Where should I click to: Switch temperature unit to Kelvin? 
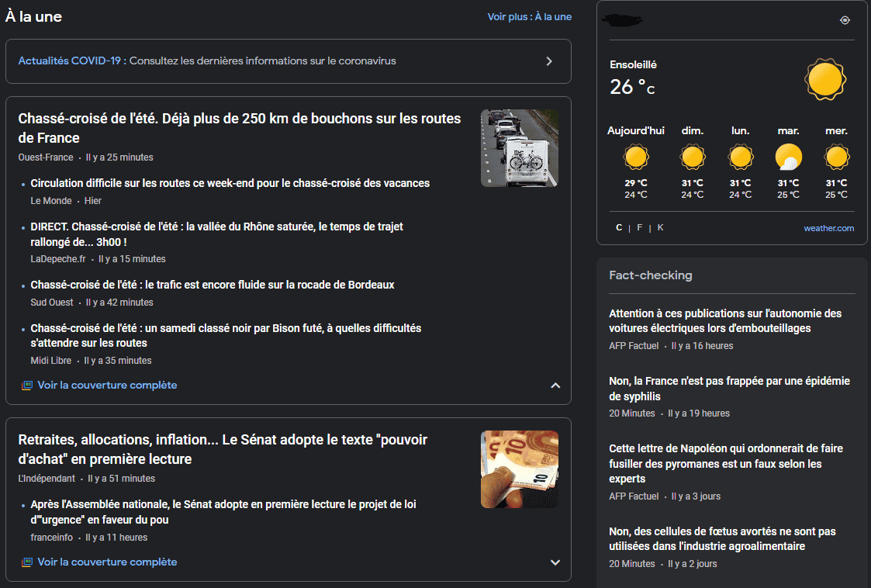(x=660, y=228)
